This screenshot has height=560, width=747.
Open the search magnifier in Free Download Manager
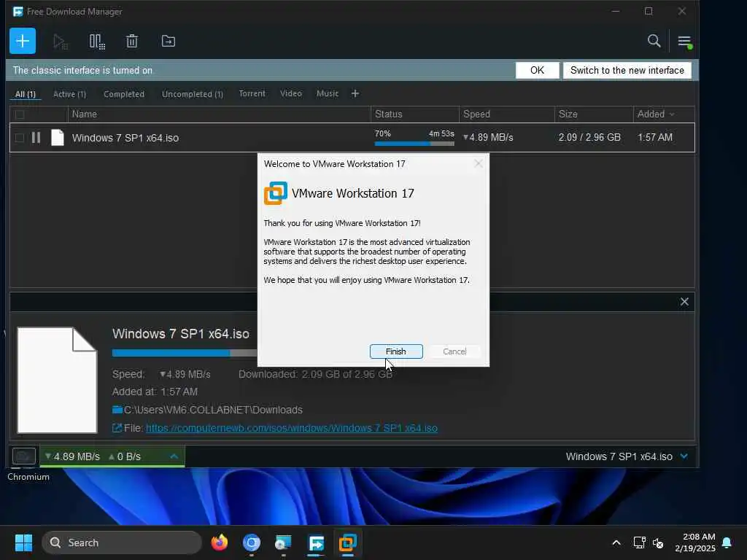(654, 41)
